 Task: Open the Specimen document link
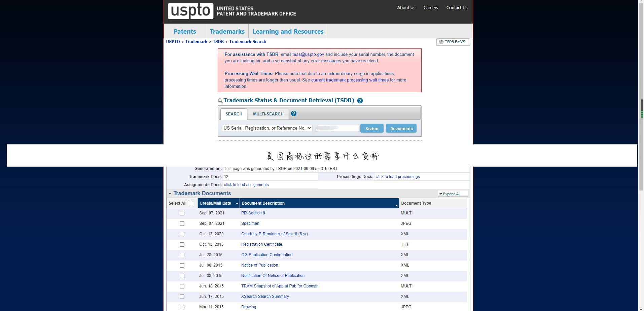(250, 223)
